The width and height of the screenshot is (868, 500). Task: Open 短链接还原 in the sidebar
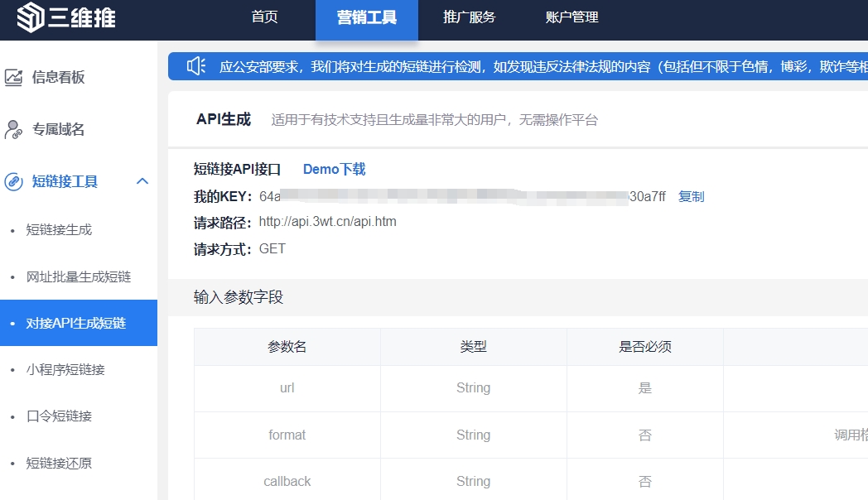pos(59,464)
